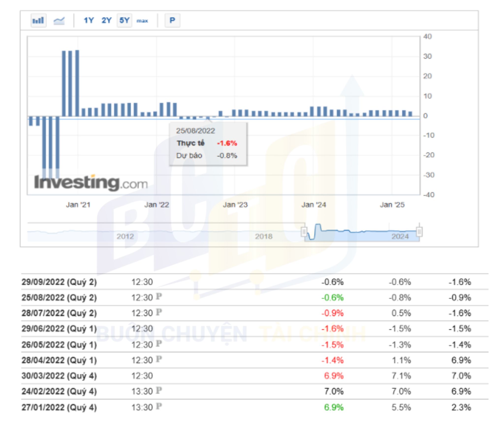
Task: Click the tallest bar near Jan '21
Action: [x=77, y=83]
